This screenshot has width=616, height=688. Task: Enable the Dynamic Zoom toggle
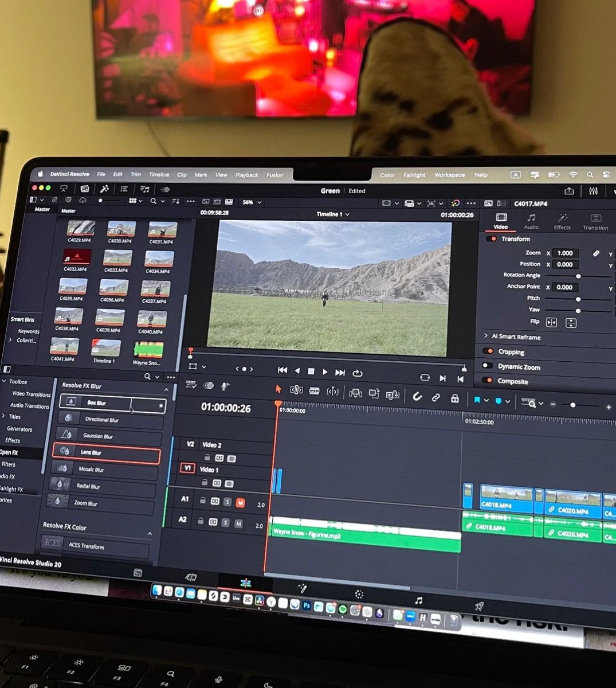487,366
